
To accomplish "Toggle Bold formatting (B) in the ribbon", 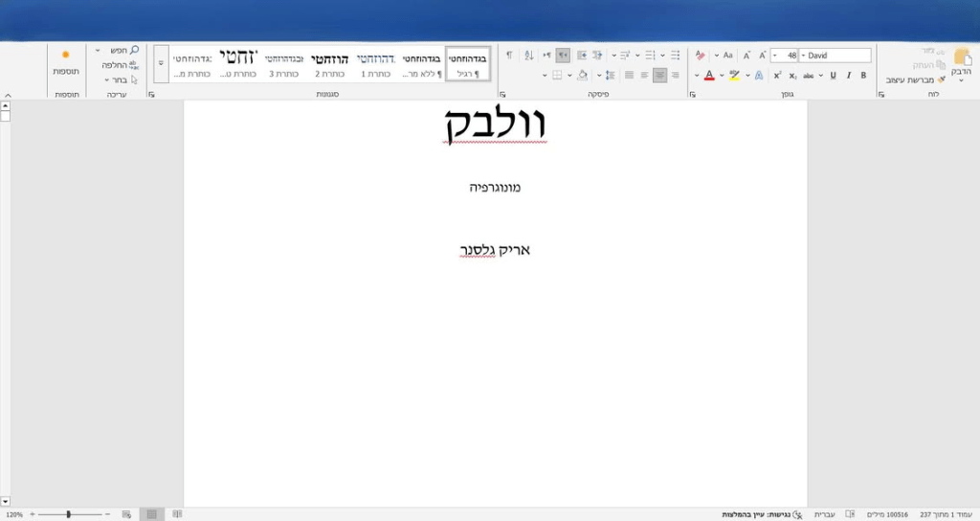I will click(863, 75).
